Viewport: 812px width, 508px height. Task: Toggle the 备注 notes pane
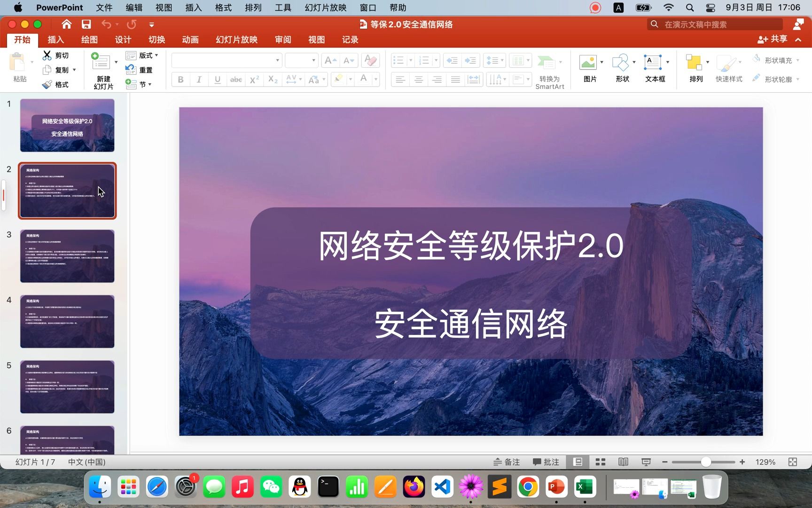pos(507,462)
